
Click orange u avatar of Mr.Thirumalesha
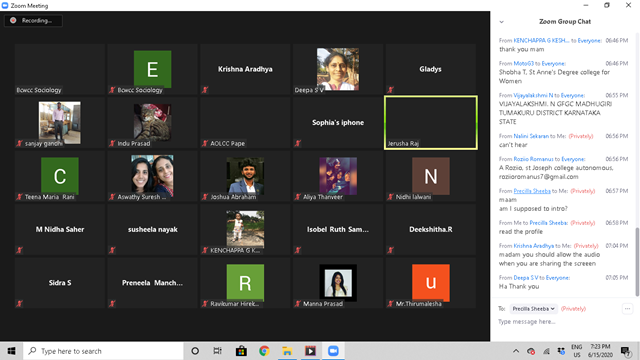pos(431,282)
